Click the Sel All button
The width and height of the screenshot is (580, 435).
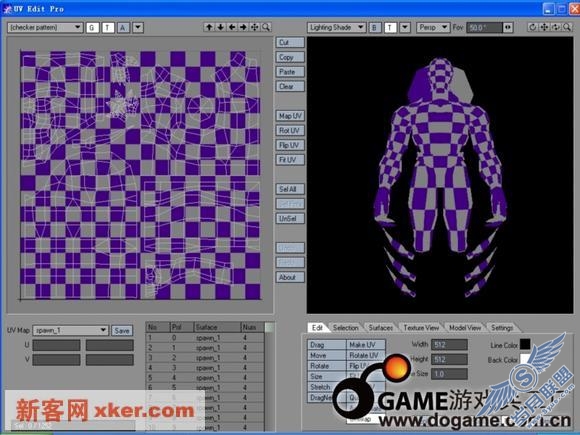pos(290,189)
